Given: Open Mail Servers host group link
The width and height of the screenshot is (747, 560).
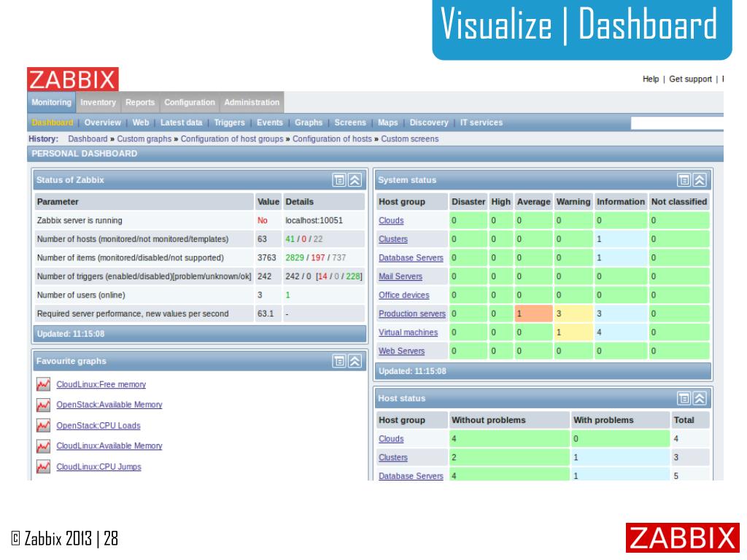Looking at the screenshot, I should coord(400,276).
